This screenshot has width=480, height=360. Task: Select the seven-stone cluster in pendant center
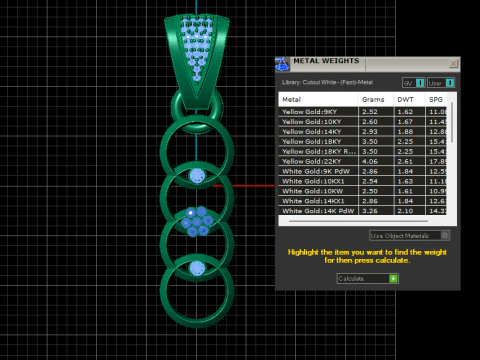(197, 221)
